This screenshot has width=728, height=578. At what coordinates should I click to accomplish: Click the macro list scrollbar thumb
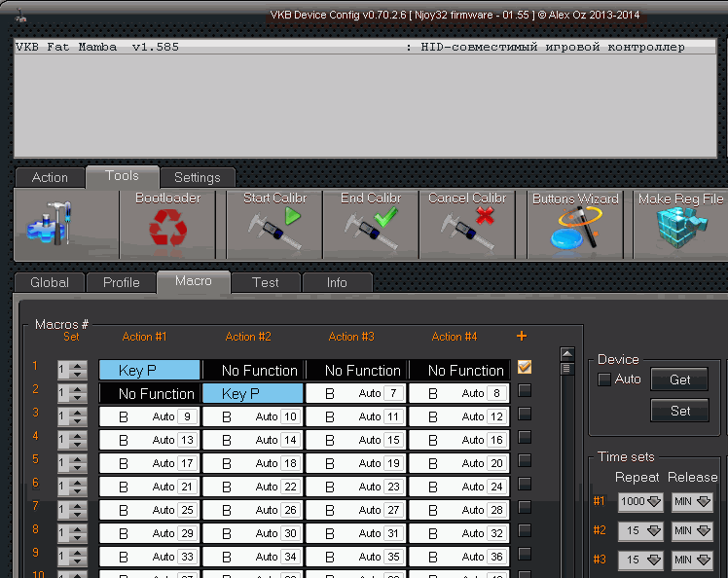(x=567, y=369)
